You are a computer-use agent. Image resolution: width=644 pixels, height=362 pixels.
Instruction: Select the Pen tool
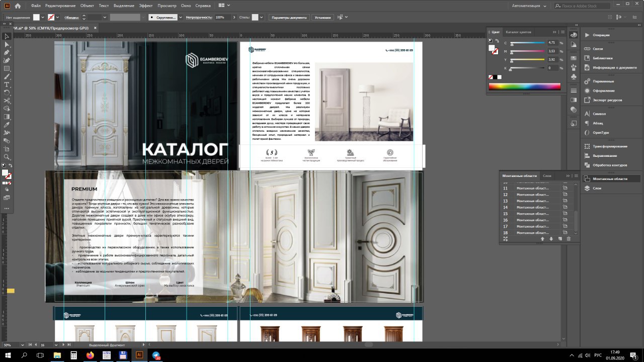(x=7, y=52)
